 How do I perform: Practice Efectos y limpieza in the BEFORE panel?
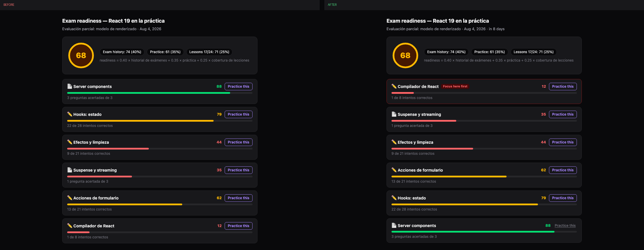click(x=239, y=142)
